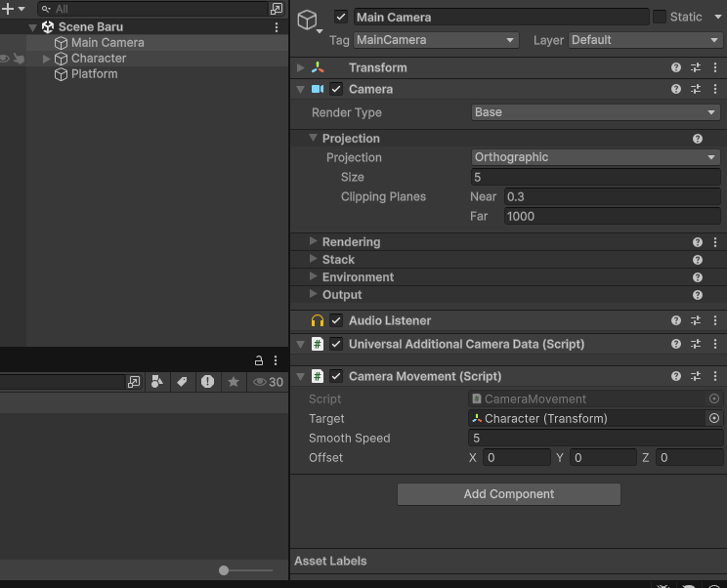Disable Universal Additional Camera Data checkbox
727x588 pixels.
tap(336, 344)
